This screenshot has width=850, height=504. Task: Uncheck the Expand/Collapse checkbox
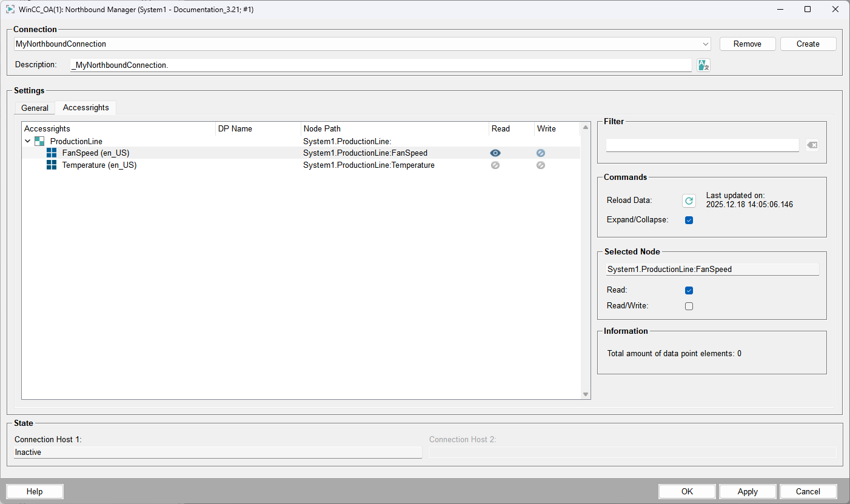coord(689,220)
